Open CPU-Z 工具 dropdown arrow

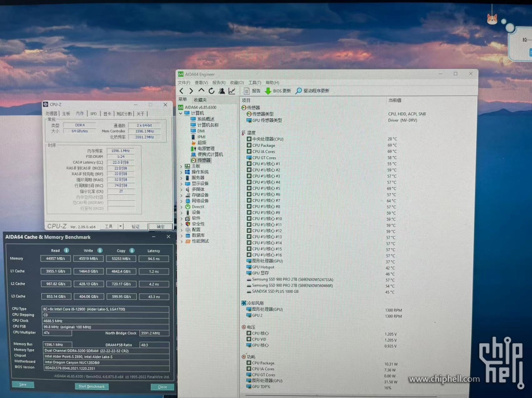tap(120, 227)
